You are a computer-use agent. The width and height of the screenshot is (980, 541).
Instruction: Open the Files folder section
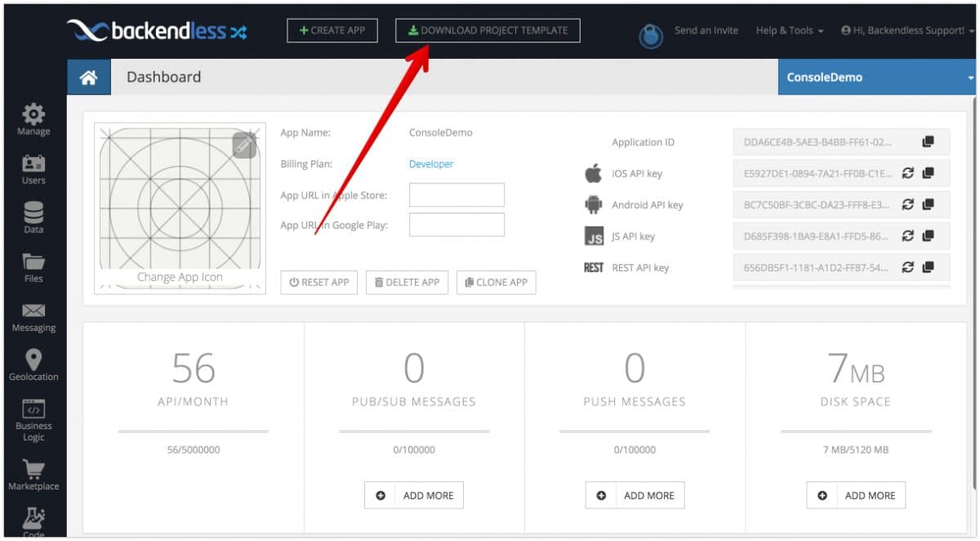point(33,267)
